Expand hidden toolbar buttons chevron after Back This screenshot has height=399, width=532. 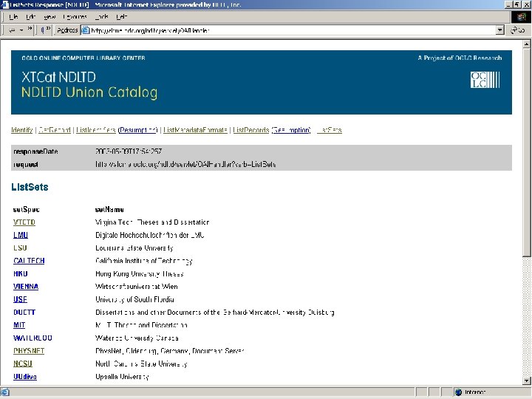(x=30, y=29)
